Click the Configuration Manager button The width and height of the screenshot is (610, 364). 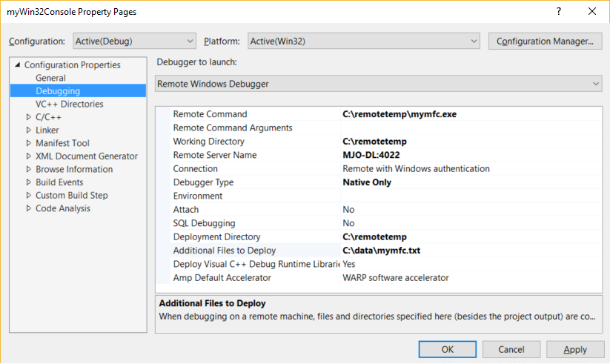coord(544,42)
